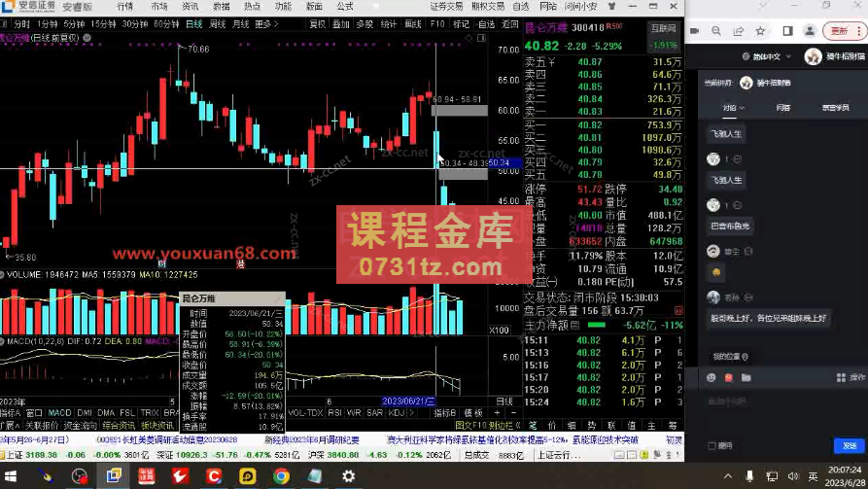
Task: Click 发送 send button
Action: click(x=850, y=445)
